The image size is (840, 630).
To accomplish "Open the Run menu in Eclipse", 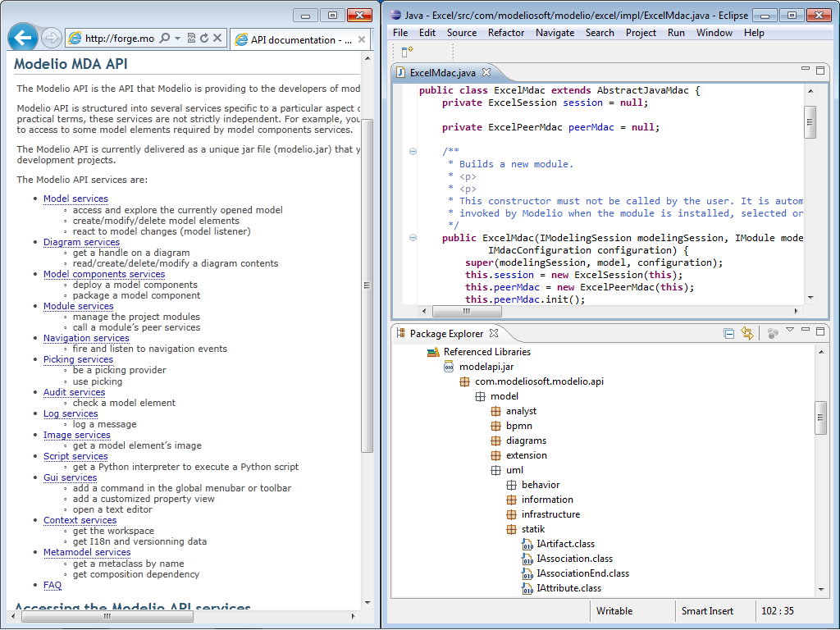I will [676, 33].
